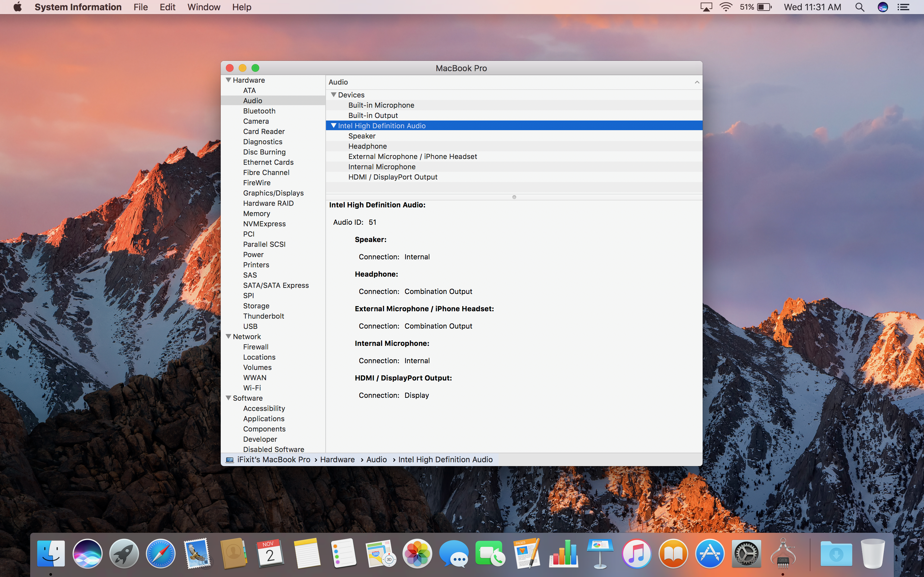This screenshot has height=577, width=924.
Task: Open the Photos app in Dock
Action: [x=417, y=553]
